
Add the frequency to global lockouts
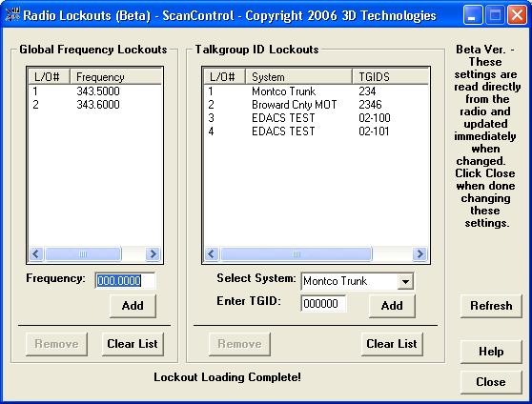pos(133,306)
